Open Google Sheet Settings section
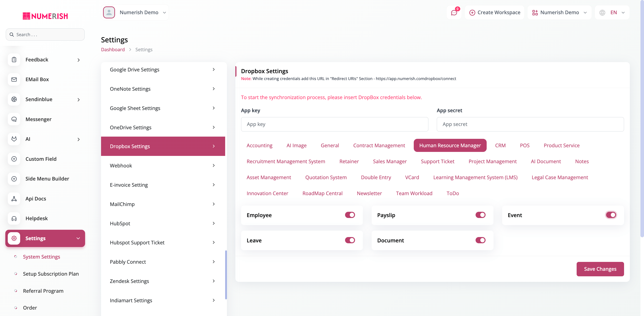644x316 pixels. [163, 108]
